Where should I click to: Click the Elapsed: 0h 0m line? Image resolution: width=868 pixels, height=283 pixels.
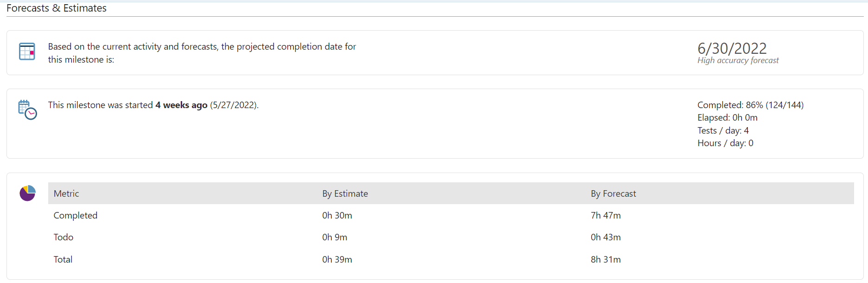click(x=727, y=118)
